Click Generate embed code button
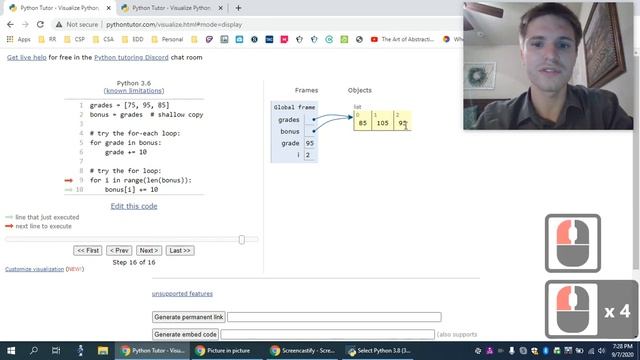Viewport: 640px width, 360px height. click(x=185, y=334)
